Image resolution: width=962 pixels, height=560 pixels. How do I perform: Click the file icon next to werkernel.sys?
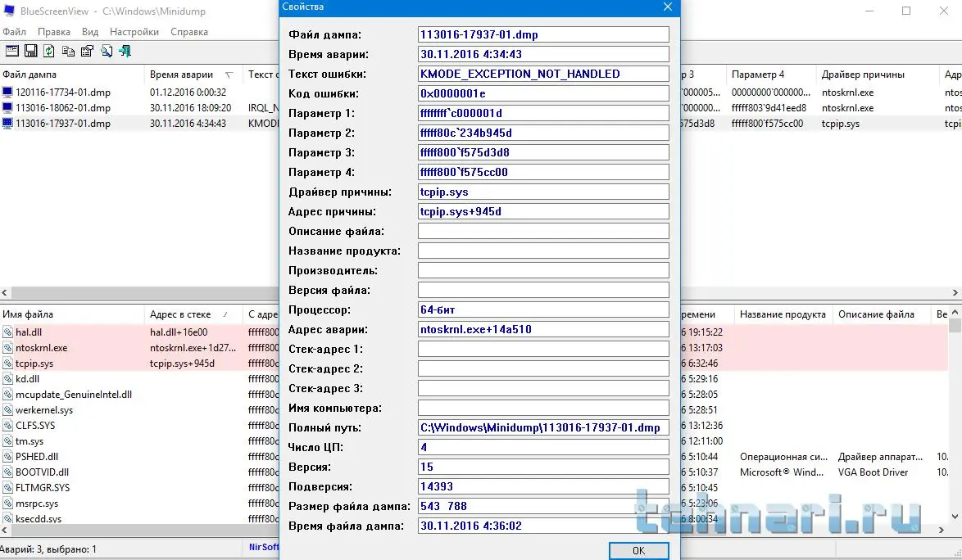[7, 410]
